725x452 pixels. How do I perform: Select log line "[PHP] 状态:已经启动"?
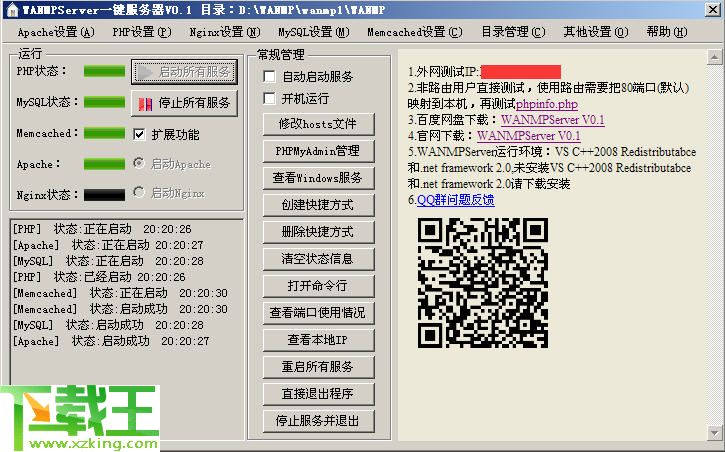99,277
